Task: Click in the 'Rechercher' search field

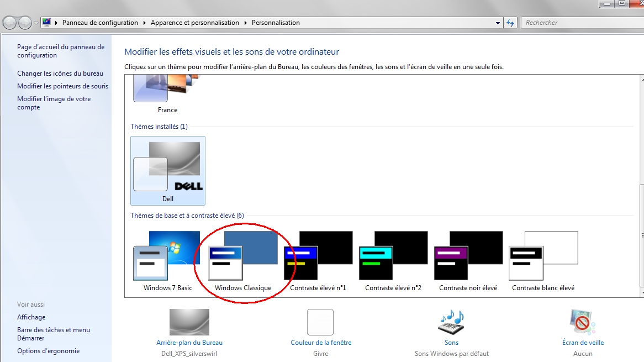Action: [x=582, y=23]
